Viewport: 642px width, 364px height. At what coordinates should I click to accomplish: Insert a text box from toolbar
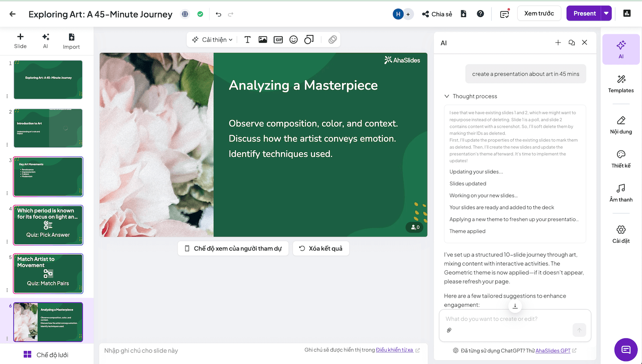(x=247, y=39)
